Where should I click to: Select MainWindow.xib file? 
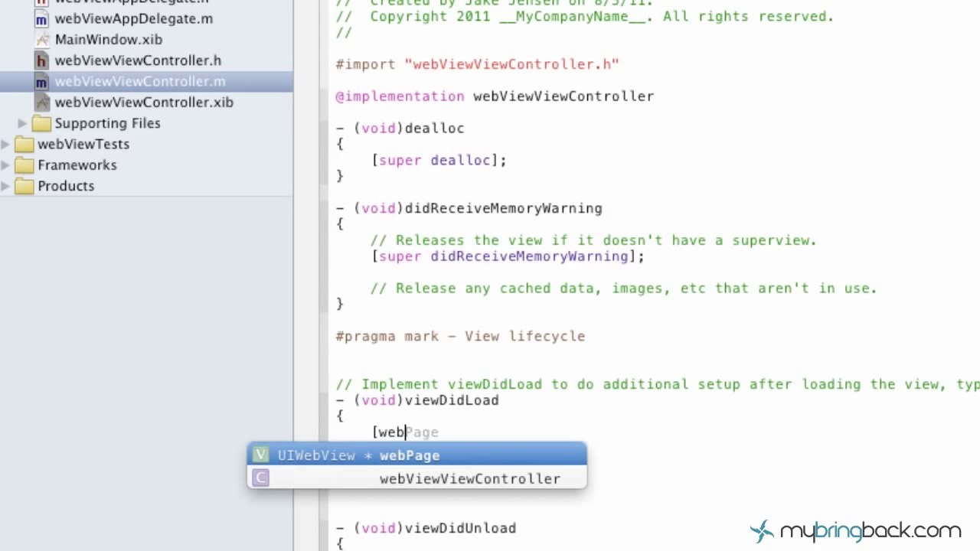[x=109, y=39]
